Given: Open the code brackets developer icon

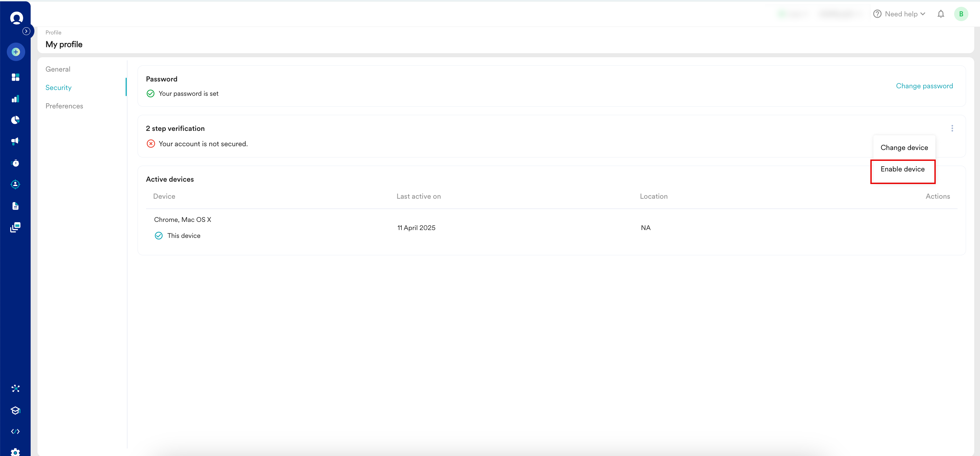Looking at the screenshot, I should click(15, 431).
